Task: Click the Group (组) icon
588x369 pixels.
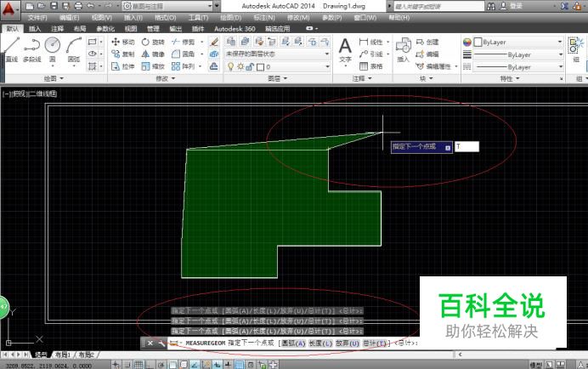Action: click(575, 49)
